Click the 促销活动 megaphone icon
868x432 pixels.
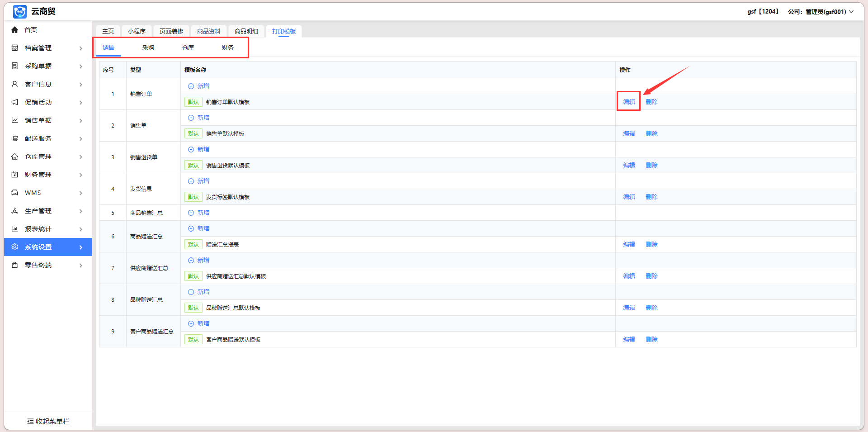(15, 102)
